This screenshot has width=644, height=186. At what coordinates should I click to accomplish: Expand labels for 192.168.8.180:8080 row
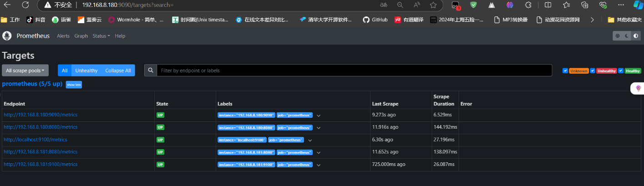coord(319,128)
